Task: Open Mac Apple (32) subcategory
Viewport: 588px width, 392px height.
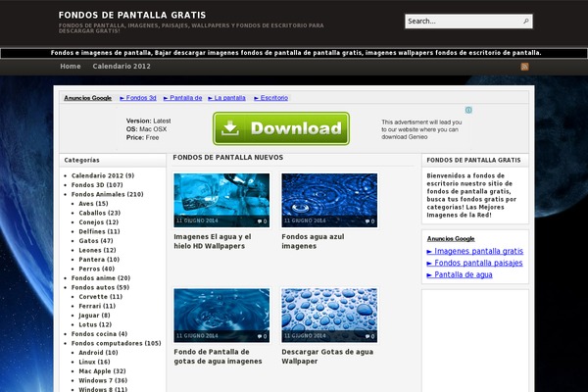Action: (102, 371)
